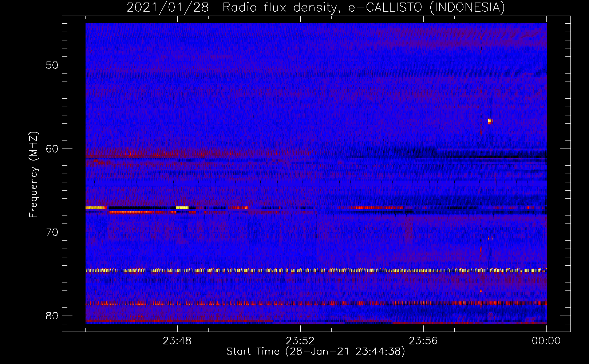589x364 pixels.
Task: Select the 'Frequency (MHZ)' axis label
Action: [x=33, y=175]
